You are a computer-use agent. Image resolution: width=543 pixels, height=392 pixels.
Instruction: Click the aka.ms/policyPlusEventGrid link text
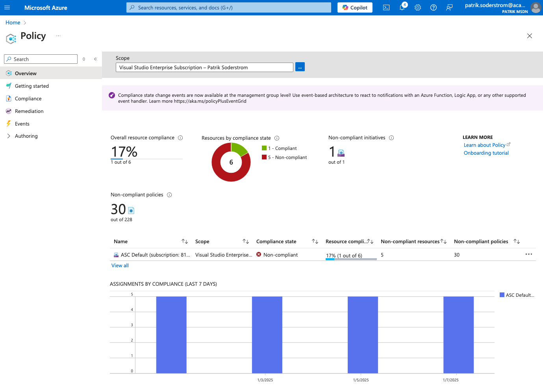coord(210,101)
